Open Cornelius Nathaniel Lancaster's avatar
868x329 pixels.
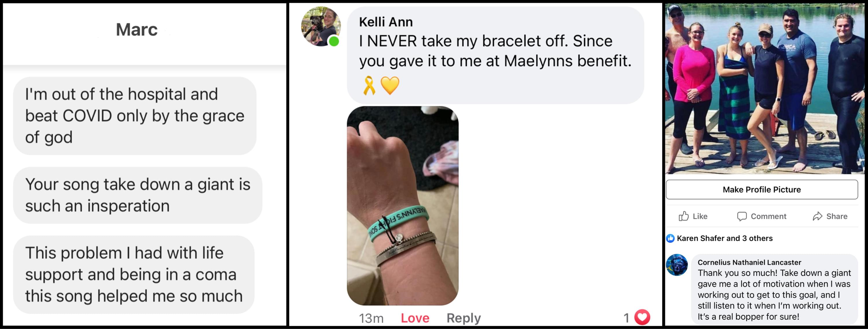click(x=677, y=265)
